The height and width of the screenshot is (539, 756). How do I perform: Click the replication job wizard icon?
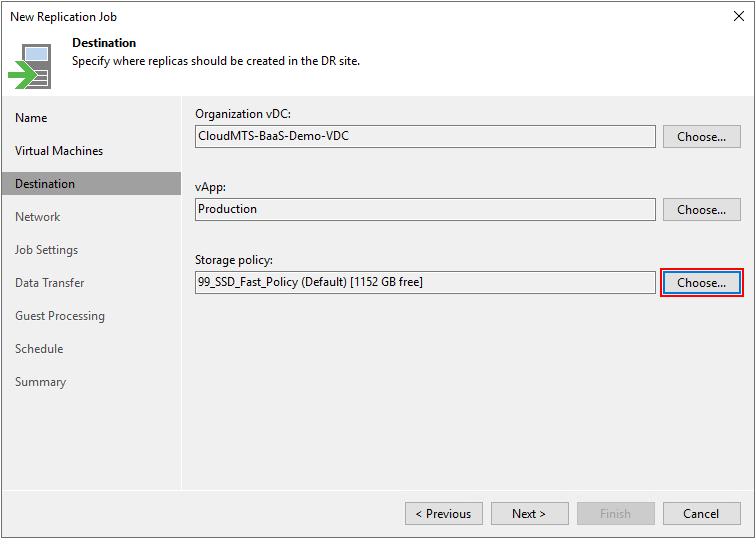(x=30, y=66)
